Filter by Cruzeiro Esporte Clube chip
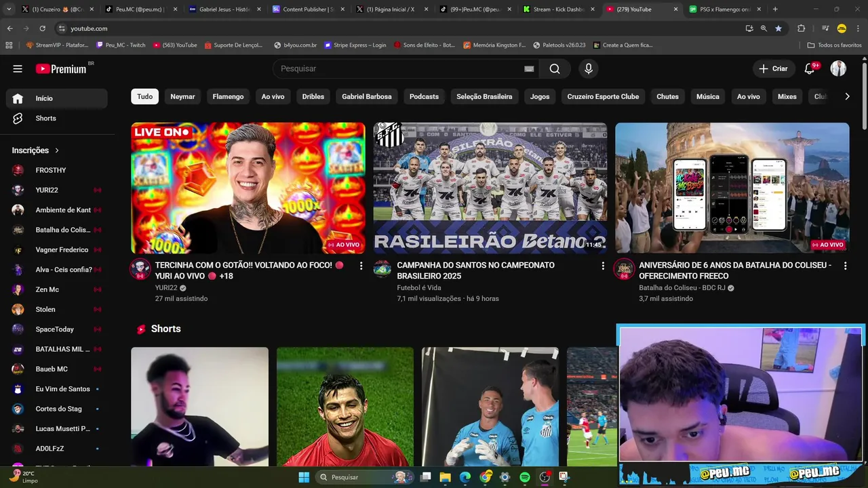 (x=603, y=96)
